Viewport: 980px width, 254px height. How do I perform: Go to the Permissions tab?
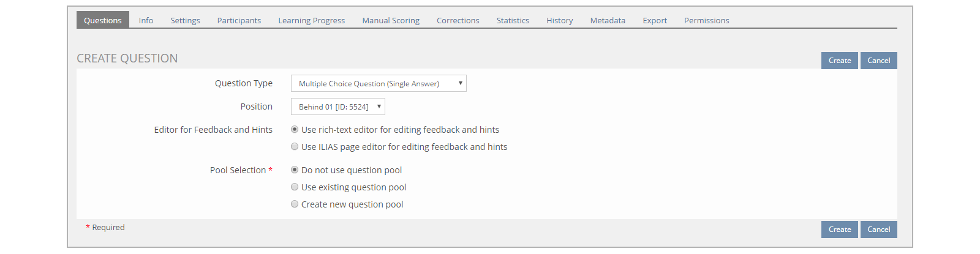[707, 20]
